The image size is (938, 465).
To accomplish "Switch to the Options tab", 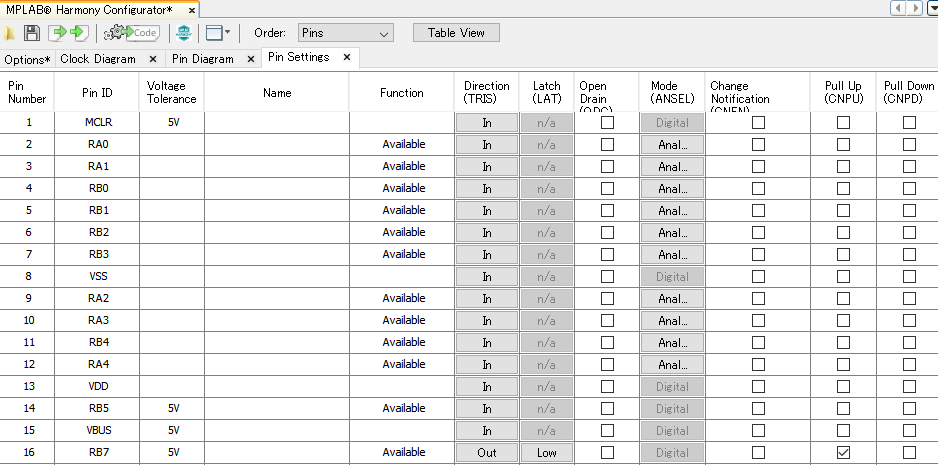I will (x=26, y=59).
